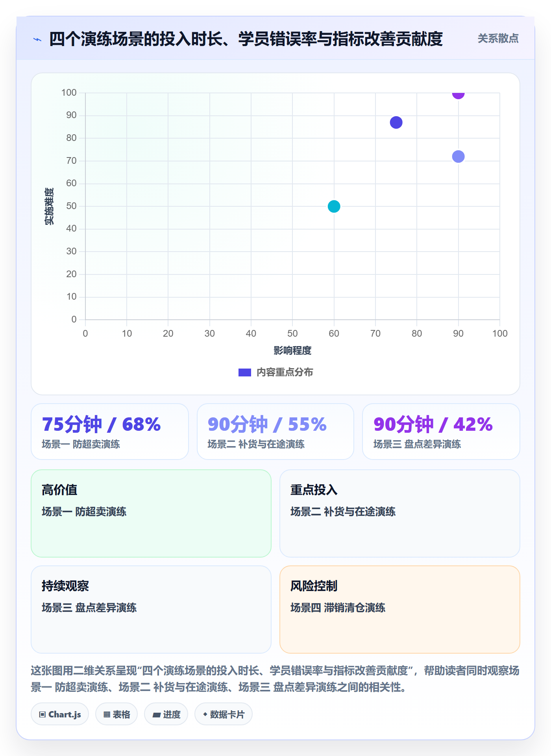This screenshot has width=551, height=756.
Task: Click the 场景四 滞销清仓演练 text
Action: pyautogui.click(x=338, y=608)
